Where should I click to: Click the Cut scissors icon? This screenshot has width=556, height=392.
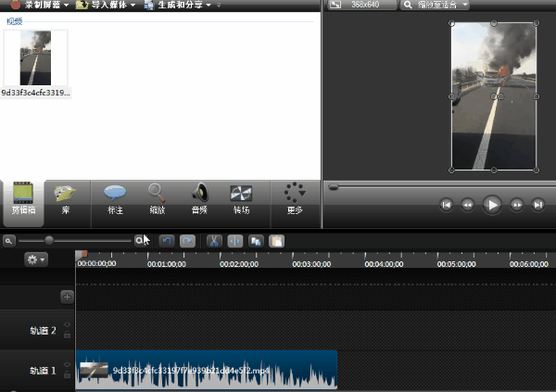214,241
